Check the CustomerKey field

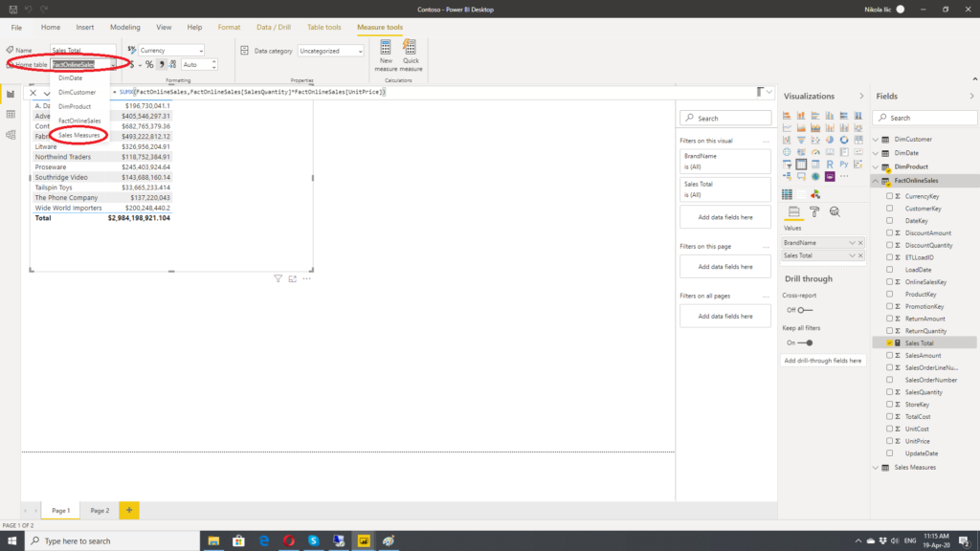[x=889, y=209]
